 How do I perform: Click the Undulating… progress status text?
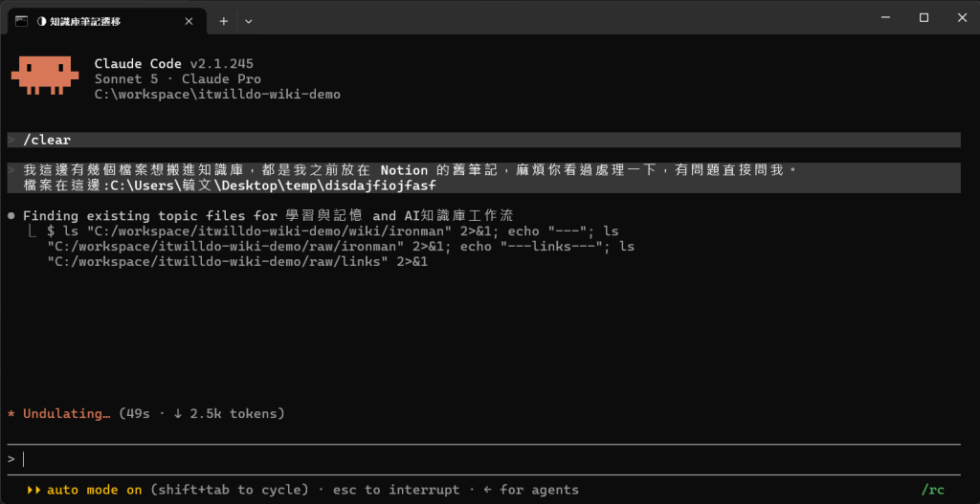(x=67, y=413)
